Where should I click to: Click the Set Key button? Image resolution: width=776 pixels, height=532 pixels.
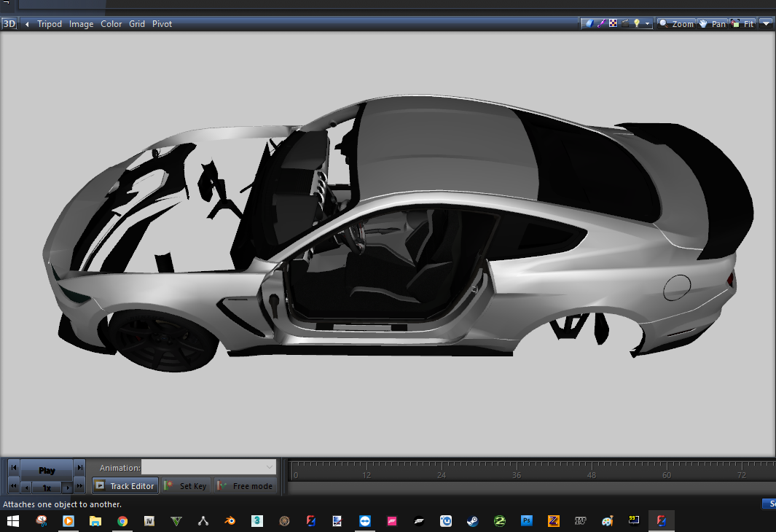tap(187, 486)
